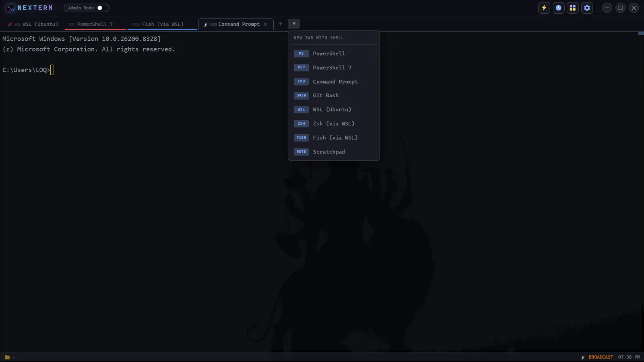Image resolution: width=644 pixels, height=362 pixels.
Task: Open the four-square layout grid icon
Action: (x=573, y=8)
